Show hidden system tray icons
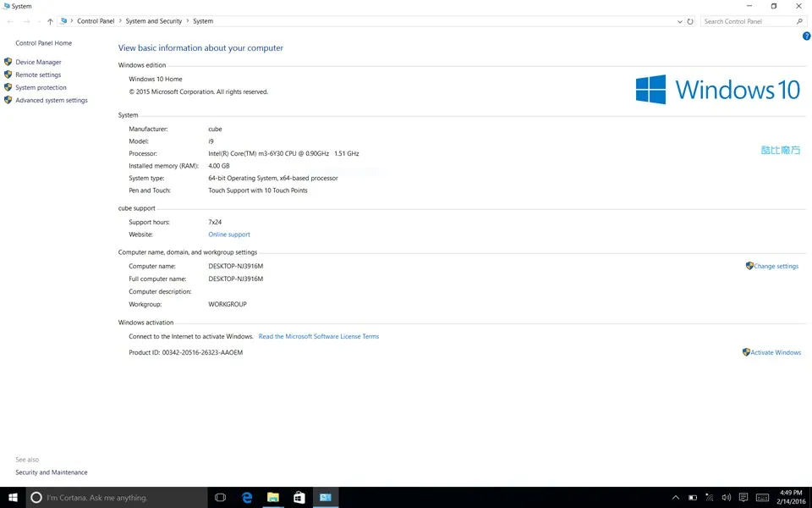 675,498
